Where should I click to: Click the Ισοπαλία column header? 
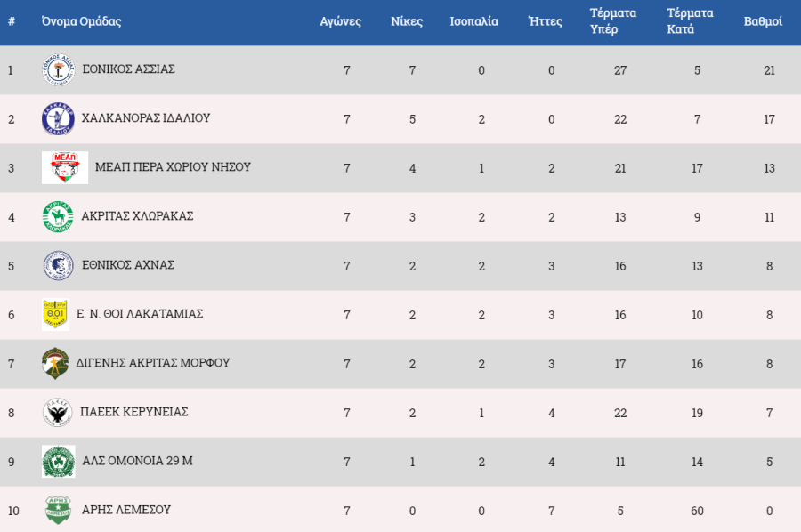(x=474, y=21)
